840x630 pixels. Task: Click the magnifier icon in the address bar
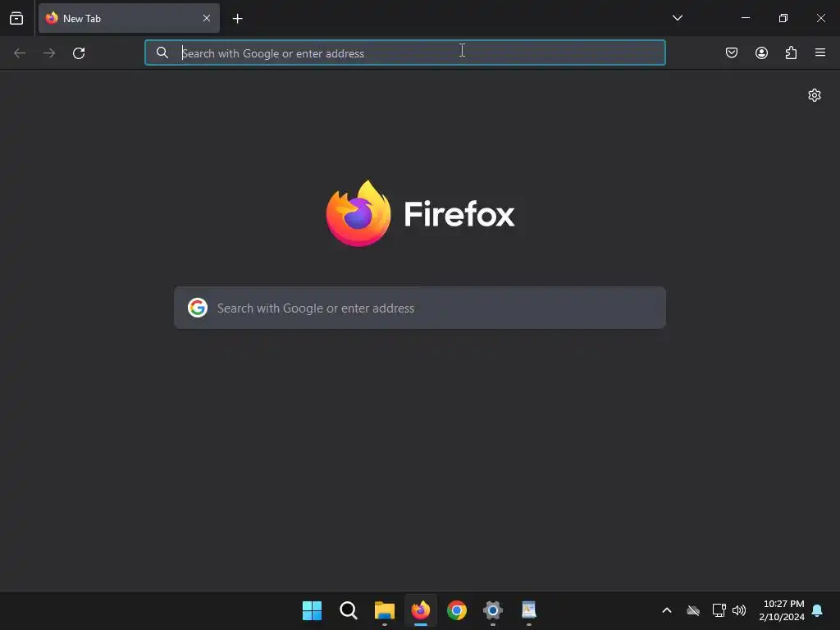162,52
